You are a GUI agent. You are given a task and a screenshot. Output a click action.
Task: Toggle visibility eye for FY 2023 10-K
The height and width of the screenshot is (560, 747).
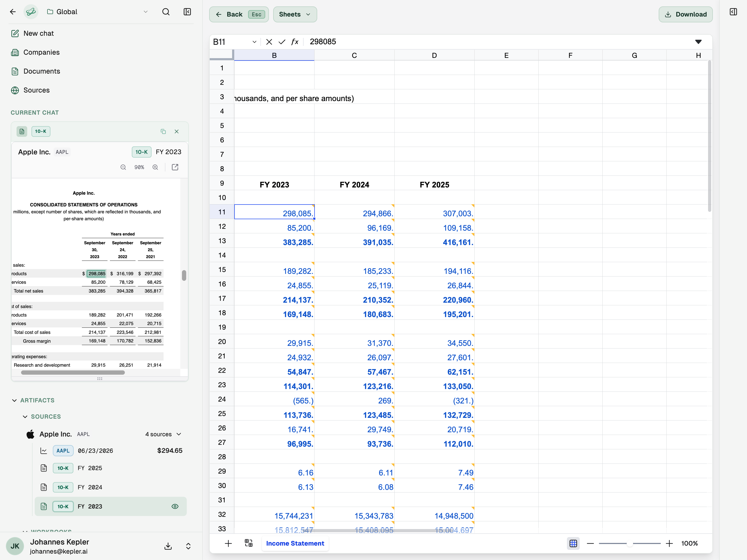[175, 506]
